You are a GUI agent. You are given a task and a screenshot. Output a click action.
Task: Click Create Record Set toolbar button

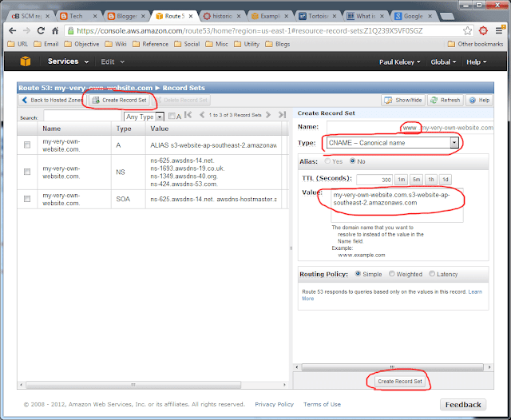coord(120,100)
